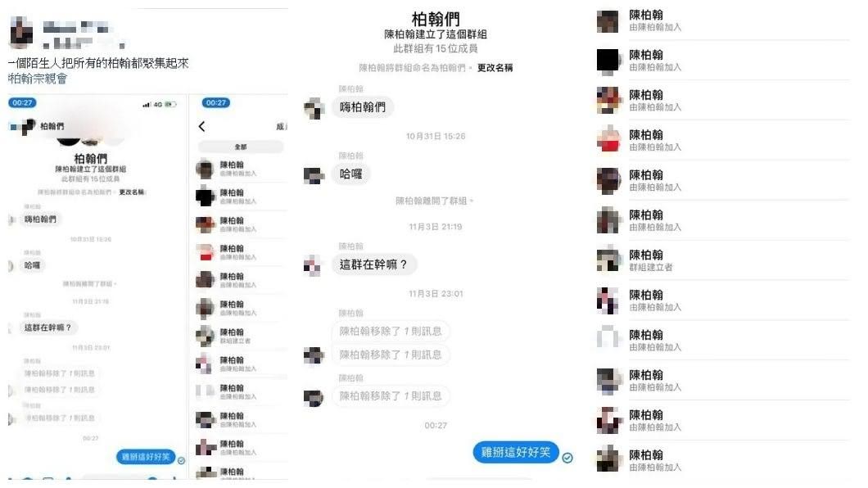Click the battery icon in the phone status bar
Image resolution: width=868 pixels, height=488 pixels.
tap(170, 104)
